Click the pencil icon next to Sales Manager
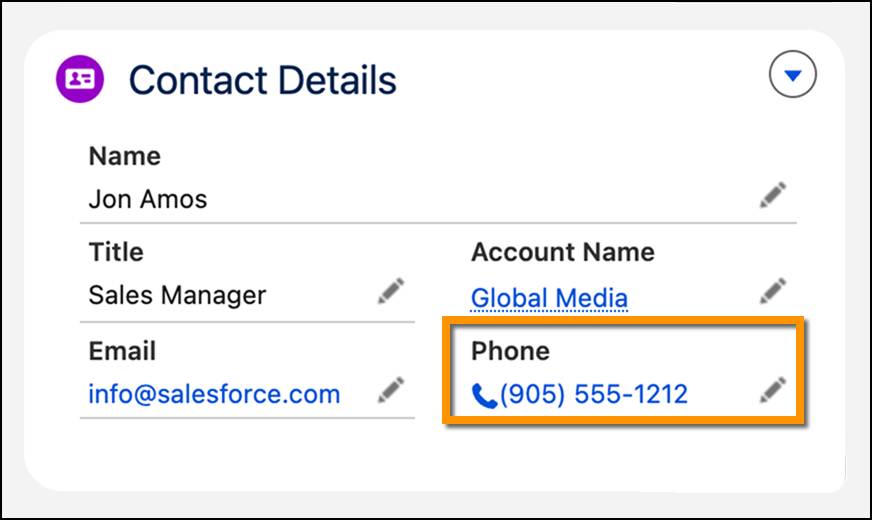872x520 pixels. pos(391,291)
